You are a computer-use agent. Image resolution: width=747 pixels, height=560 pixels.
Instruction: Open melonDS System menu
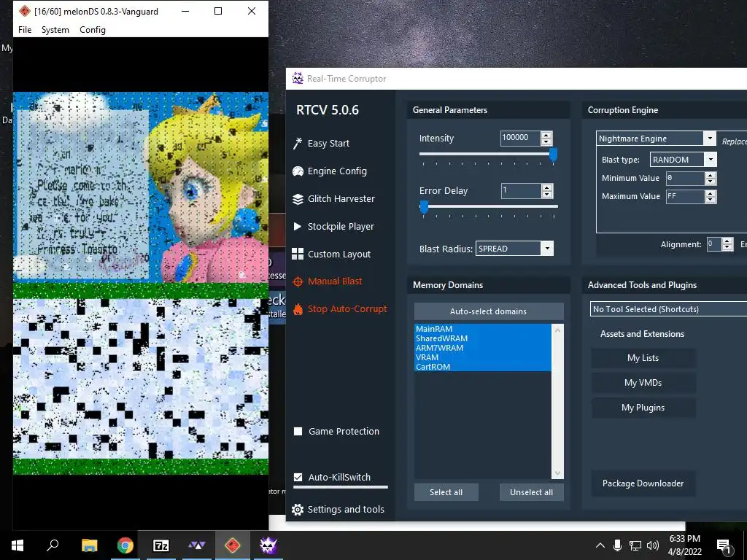[x=55, y=29]
